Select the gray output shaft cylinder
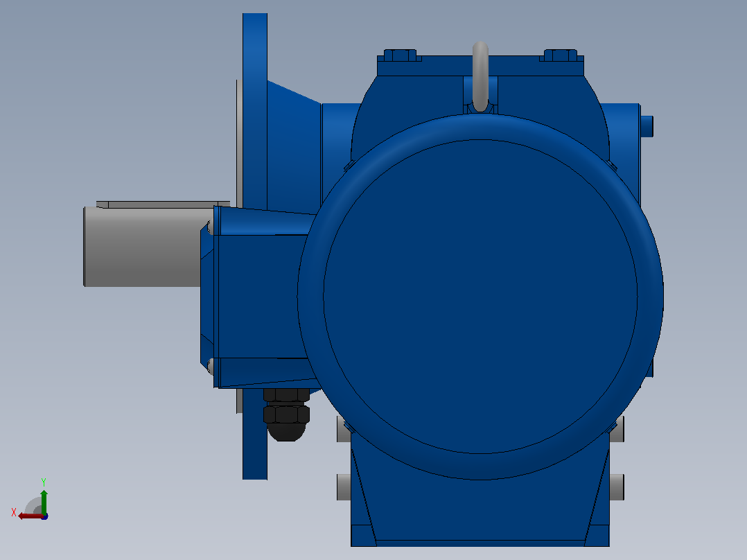This screenshot has width=747, height=560. pos(142,247)
